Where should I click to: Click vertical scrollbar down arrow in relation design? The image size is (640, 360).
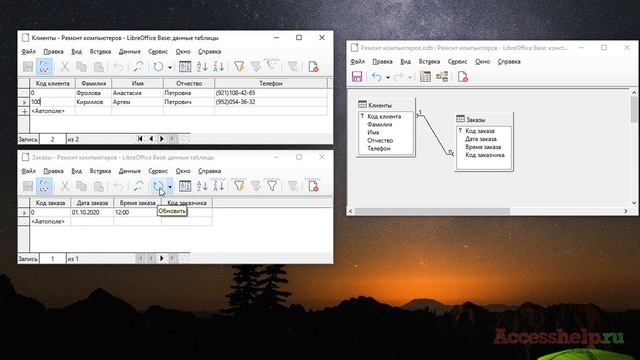click(634, 203)
